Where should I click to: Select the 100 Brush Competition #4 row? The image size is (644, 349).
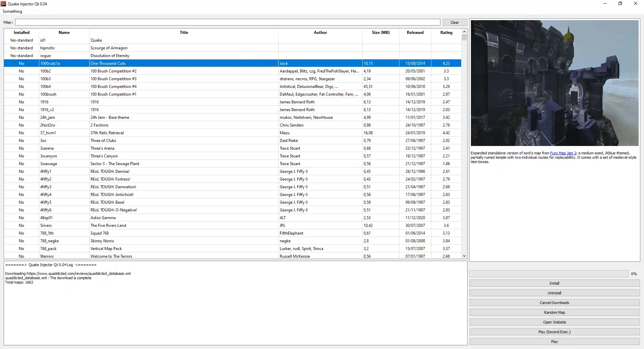tap(232, 87)
